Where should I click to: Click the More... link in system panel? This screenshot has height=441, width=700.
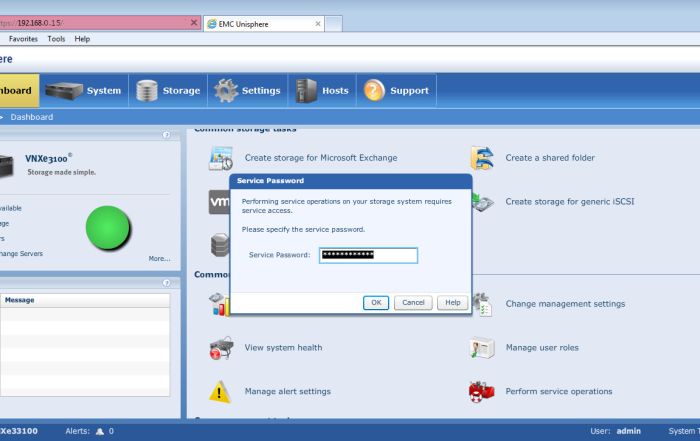(159, 259)
